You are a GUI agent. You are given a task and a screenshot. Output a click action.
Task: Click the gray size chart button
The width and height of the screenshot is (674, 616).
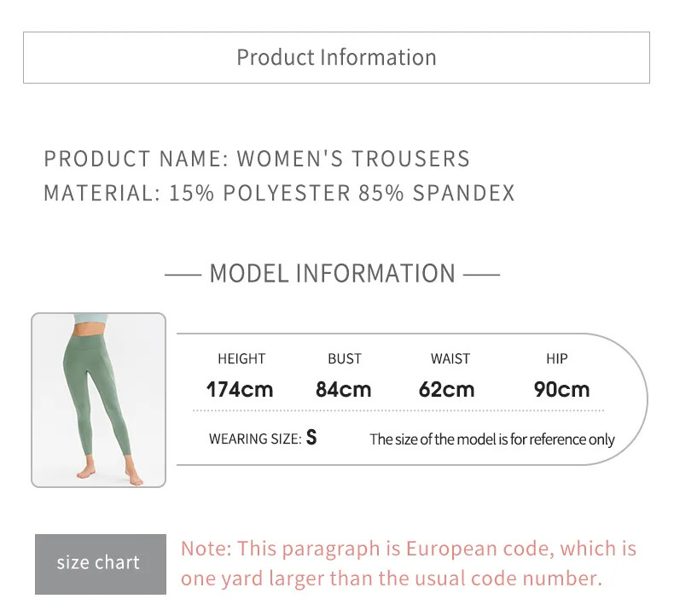point(101,564)
